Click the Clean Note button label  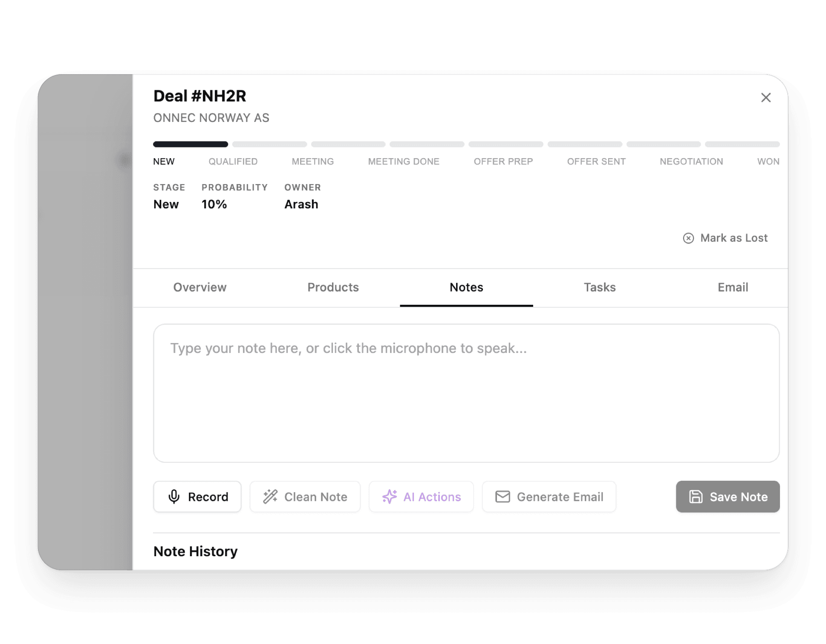coord(315,497)
